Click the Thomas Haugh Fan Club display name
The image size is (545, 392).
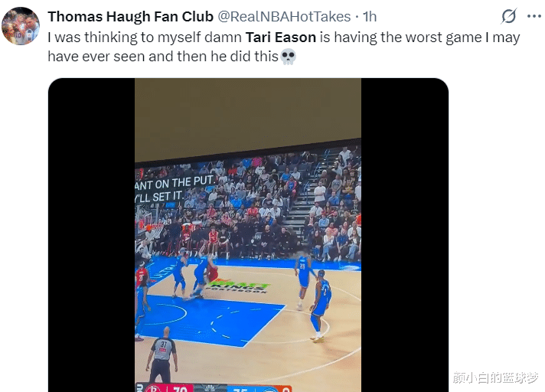pyautogui.click(x=130, y=16)
